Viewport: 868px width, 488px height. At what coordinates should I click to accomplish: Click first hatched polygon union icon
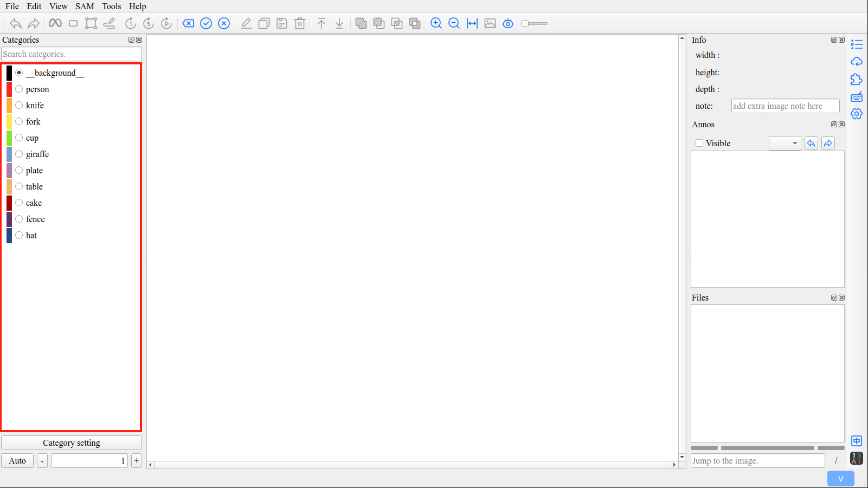(361, 23)
